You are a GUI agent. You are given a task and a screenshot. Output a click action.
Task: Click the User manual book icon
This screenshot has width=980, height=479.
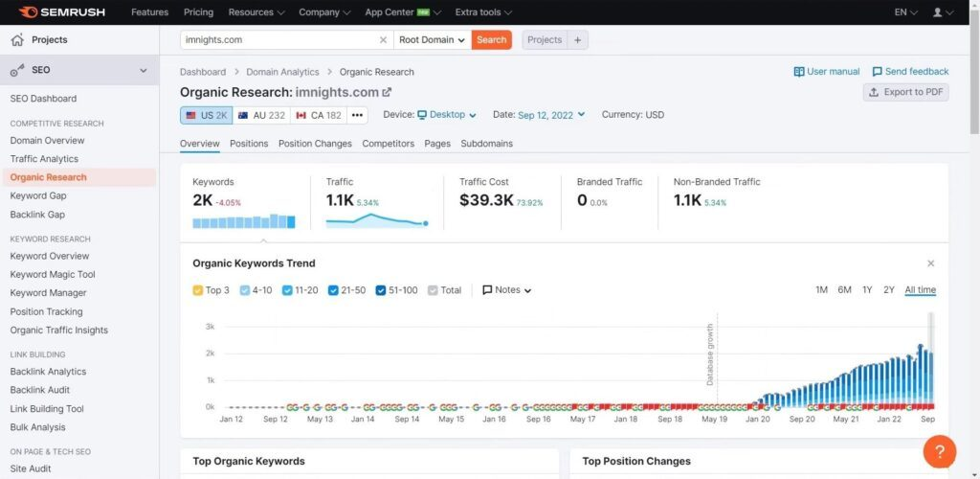(x=799, y=71)
